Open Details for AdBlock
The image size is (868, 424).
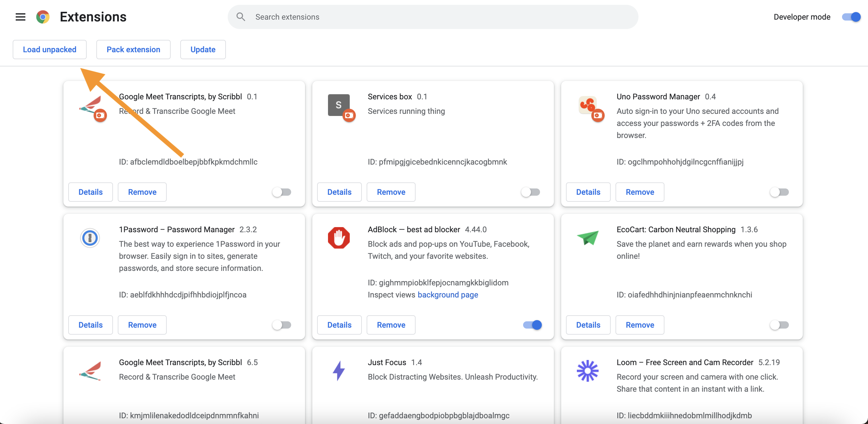[339, 325]
